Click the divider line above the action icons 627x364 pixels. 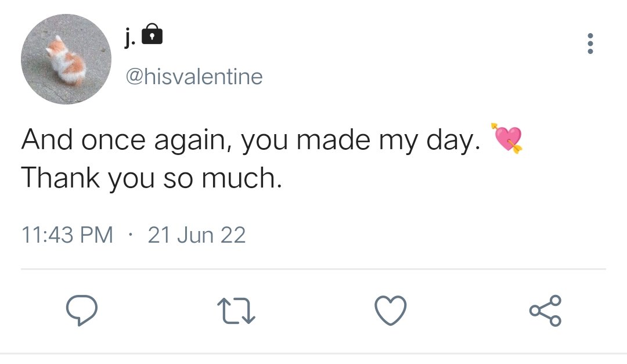point(313,269)
